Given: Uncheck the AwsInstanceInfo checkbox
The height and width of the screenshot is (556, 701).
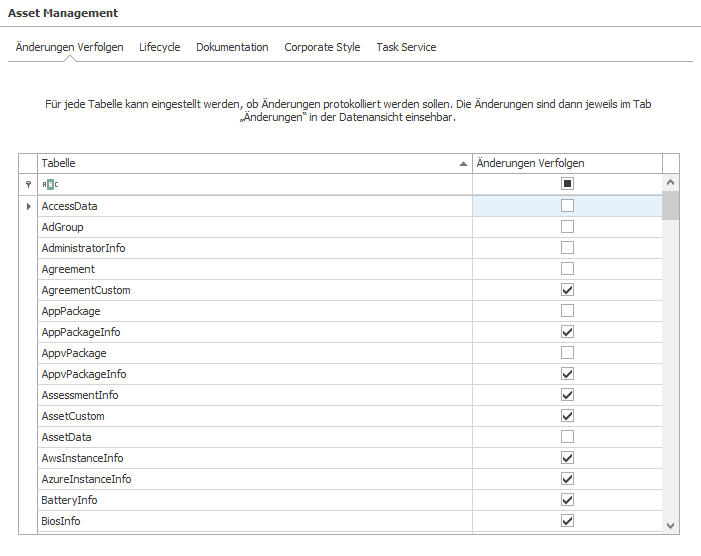Looking at the screenshot, I should coord(567,458).
